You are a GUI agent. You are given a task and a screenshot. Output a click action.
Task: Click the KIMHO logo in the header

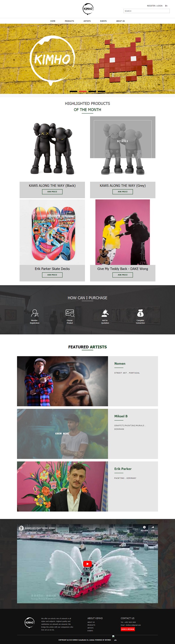[88, 9]
